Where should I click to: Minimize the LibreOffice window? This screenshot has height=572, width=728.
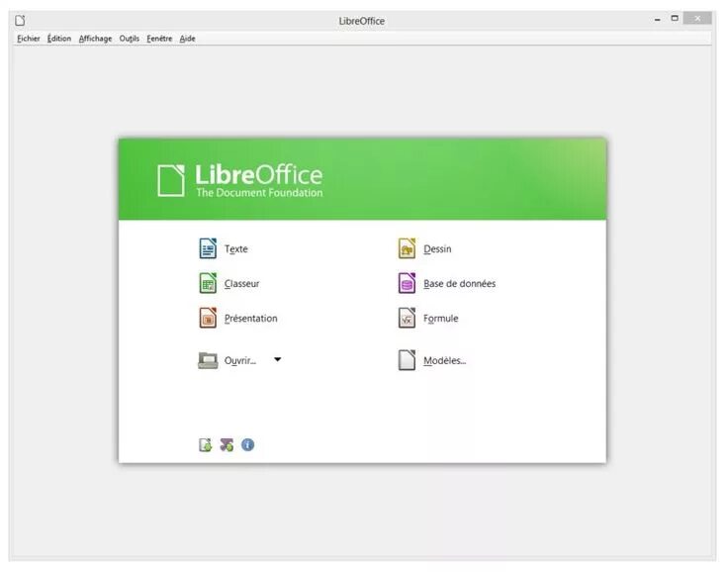point(657,20)
